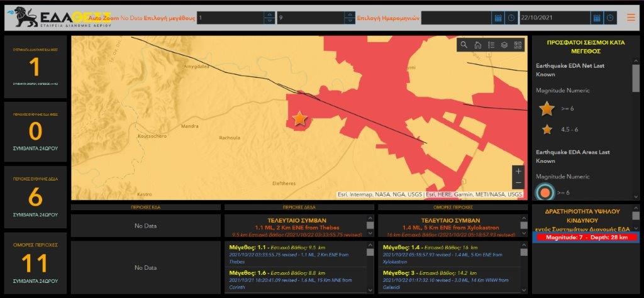Click the map home extent icon
This screenshot has height=298, width=644.
pos(478,45)
